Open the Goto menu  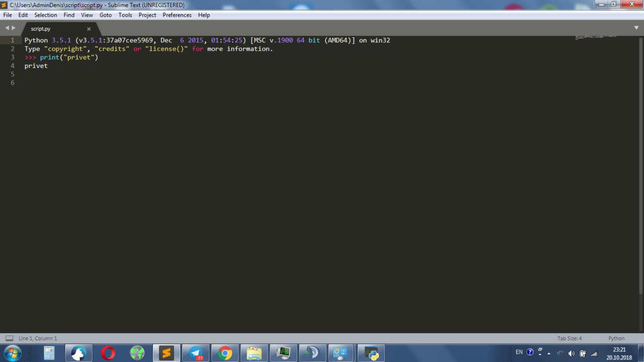pyautogui.click(x=106, y=15)
